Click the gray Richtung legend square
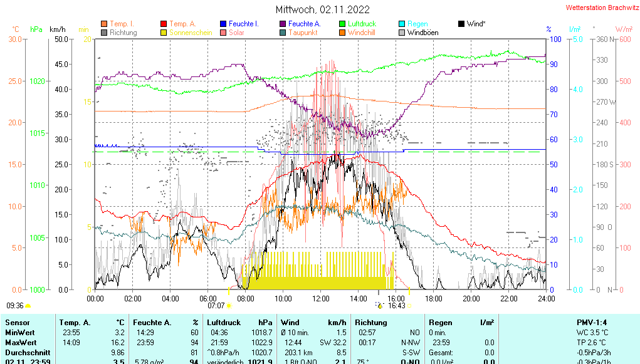The height and width of the screenshot is (364, 640). (x=104, y=33)
